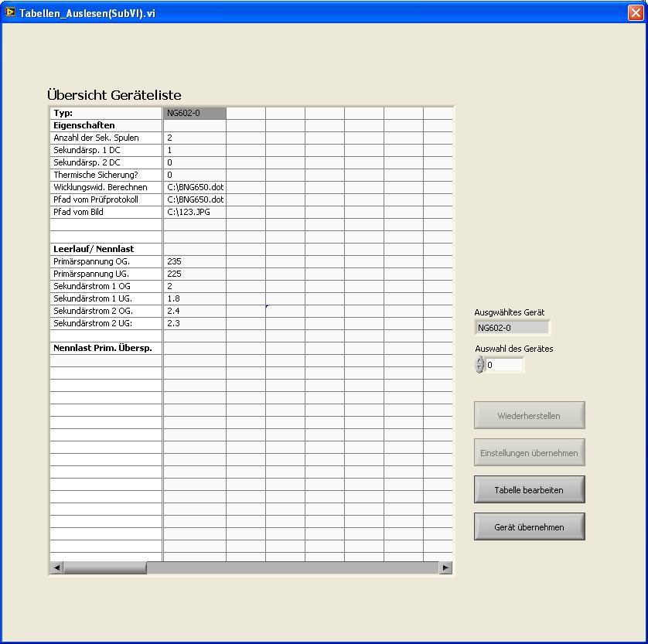Viewport: 648px width, 644px height.
Task: Click the Sekundärstrom 2 UG: row label
Action: tap(106, 323)
